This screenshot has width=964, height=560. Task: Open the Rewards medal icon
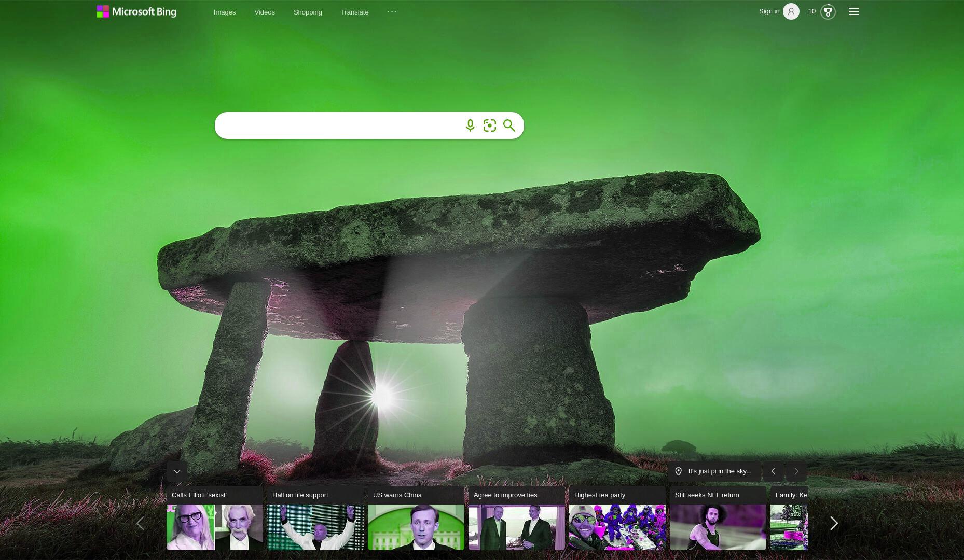point(828,11)
